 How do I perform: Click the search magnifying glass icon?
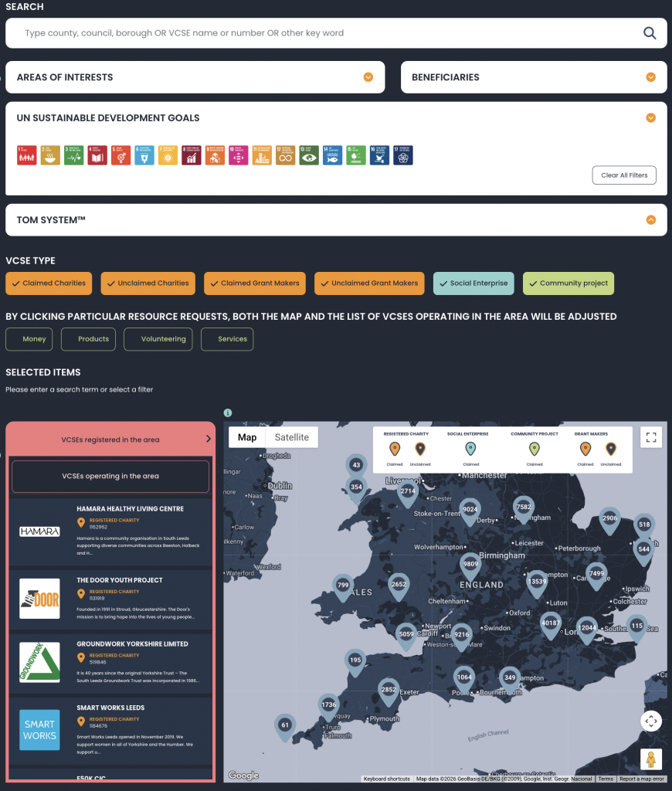pos(650,33)
